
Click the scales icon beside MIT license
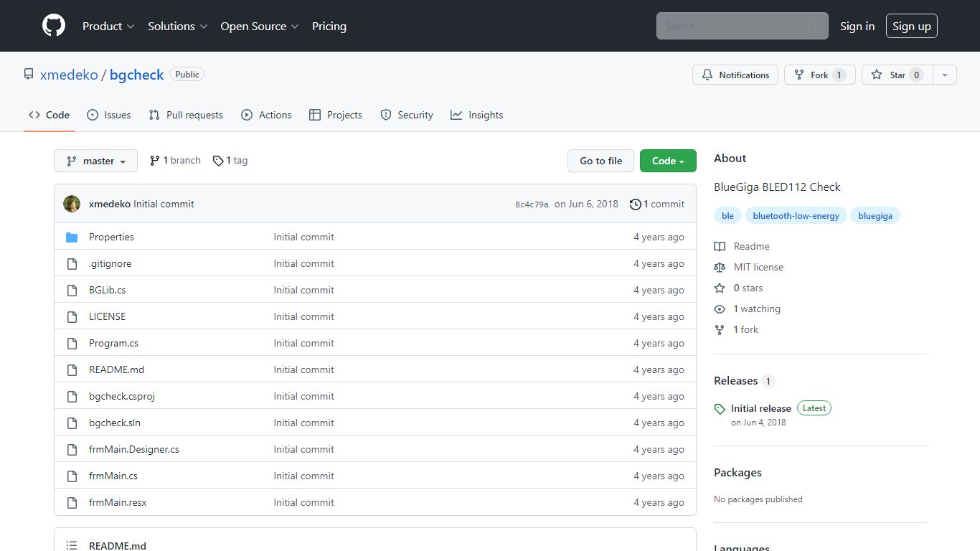click(720, 267)
